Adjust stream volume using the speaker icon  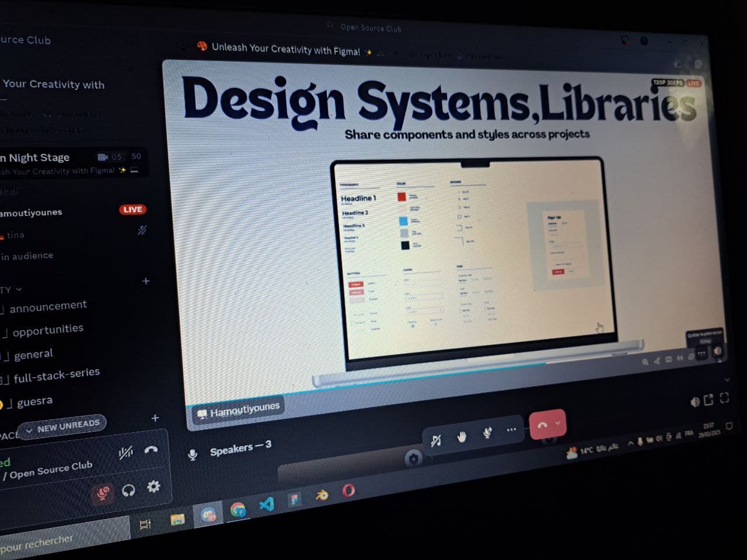694,402
